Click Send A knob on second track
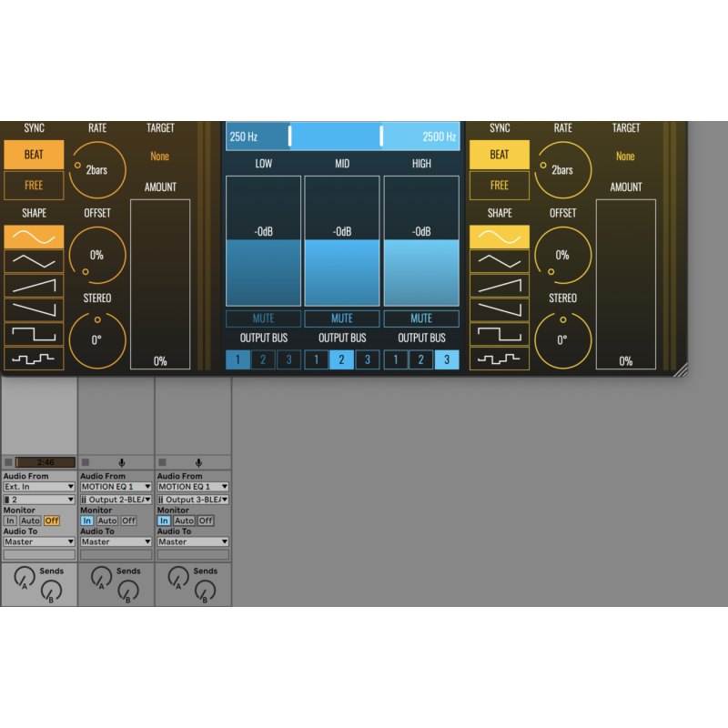The image size is (728, 728). tap(101, 577)
